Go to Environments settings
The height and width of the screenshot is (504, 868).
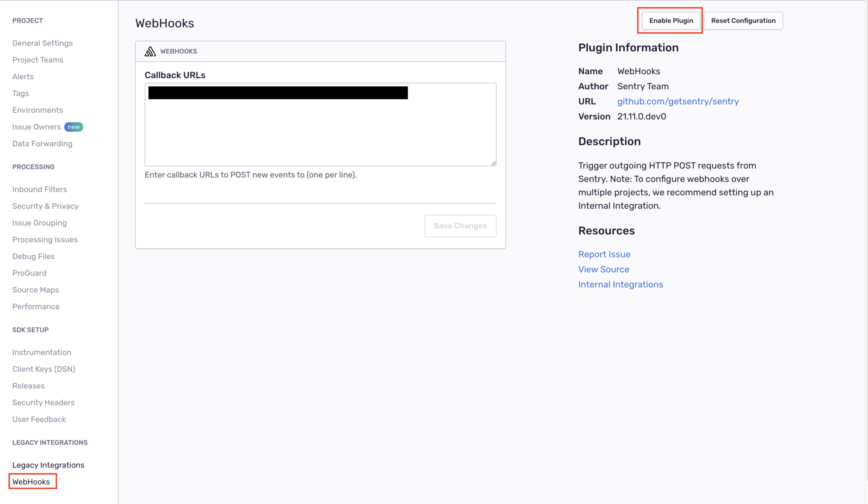coord(37,110)
